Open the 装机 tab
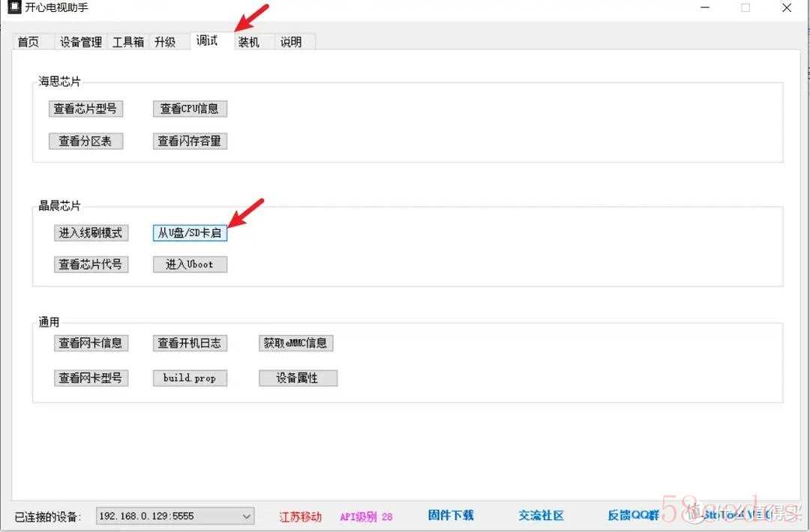Screen dimensions: 810x532 click(x=248, y=42)
